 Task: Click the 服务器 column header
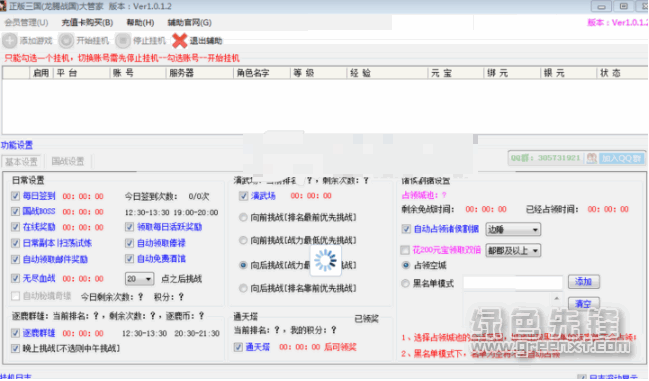[200, 73]
